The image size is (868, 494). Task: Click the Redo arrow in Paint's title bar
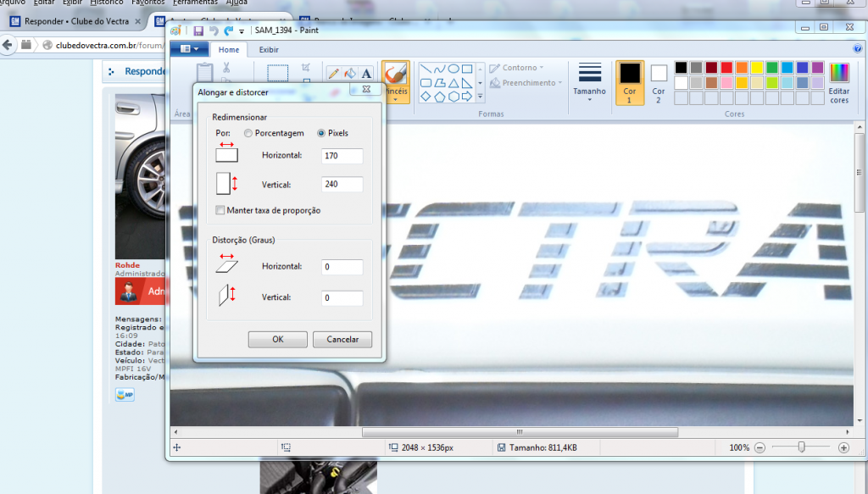[x=229, y=31]
